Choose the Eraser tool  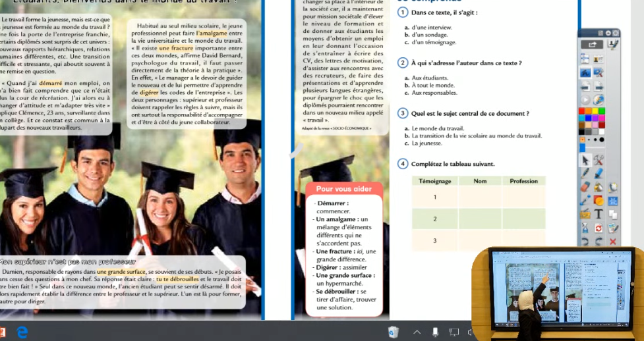(585, 187)
